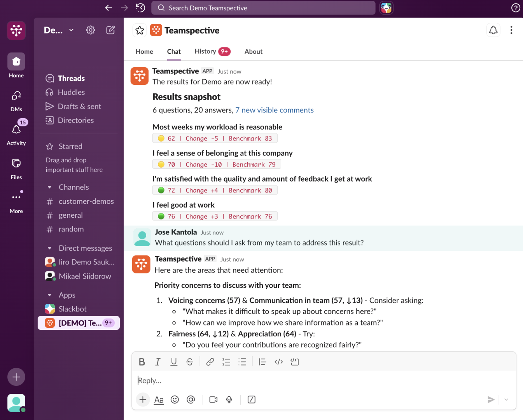Image resolution: width=523 pixels, height=420 pixels.
Task: Toggle bold formatting
Action: 142,362
